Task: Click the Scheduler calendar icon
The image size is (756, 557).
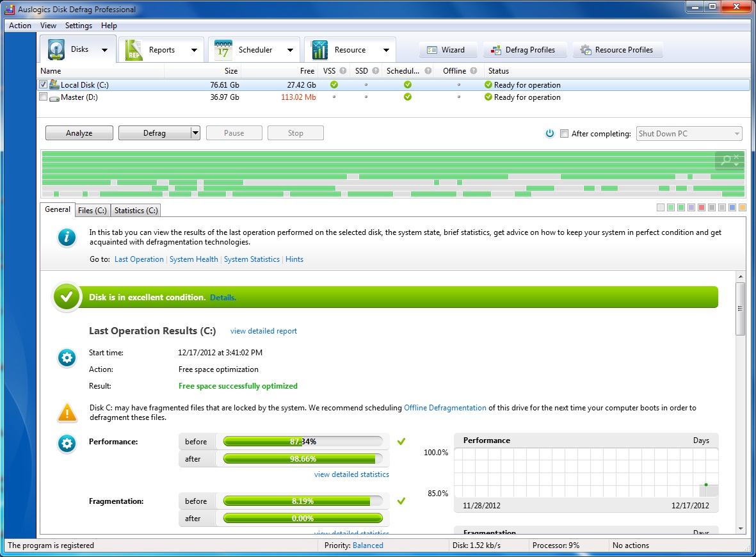Action: coord(223,50)
